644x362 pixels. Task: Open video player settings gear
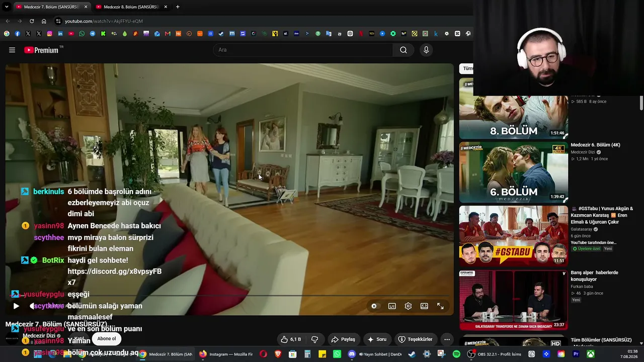[x=408, y=306]
